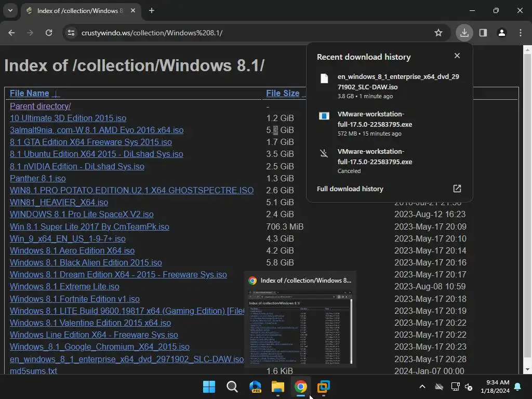Viewport: 532px width, 399px height.
Task: Sort by the File Size column header
Action: [283, 94]
